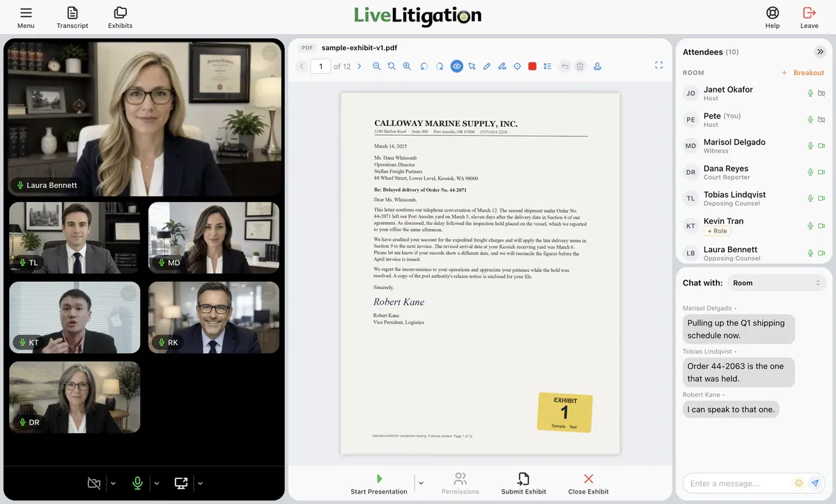This screenshot has width=836, height=504.
Task: Open the Help page
Action: pos(773,17)
